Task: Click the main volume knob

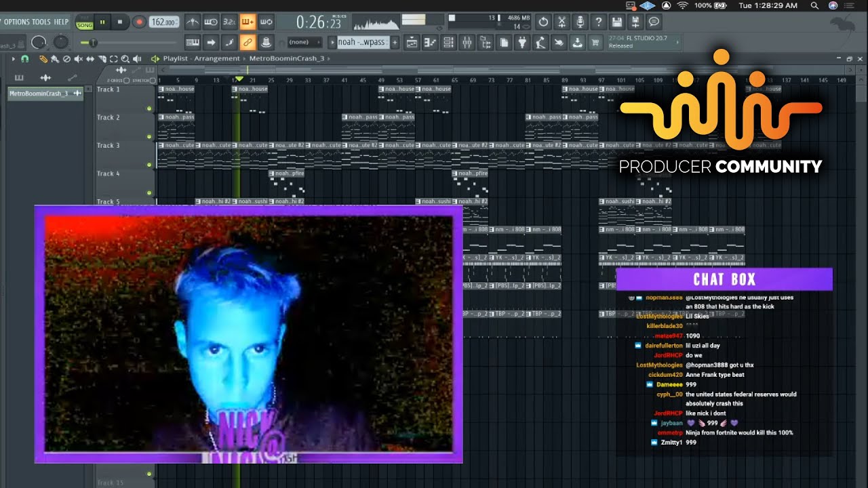Action: click(x=39, y=42)
